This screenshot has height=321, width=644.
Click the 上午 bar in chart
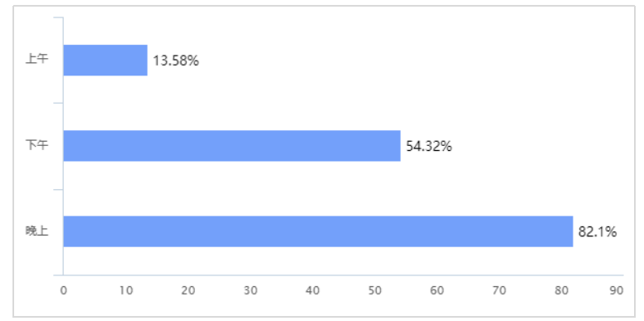pyautogui.click(x=105, y=61)
